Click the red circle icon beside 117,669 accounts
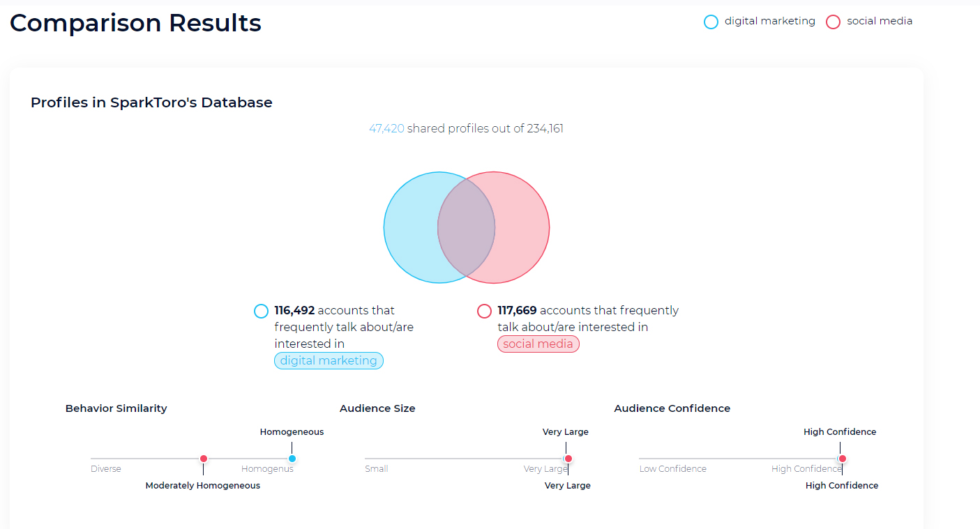Image resolution: width=980 pixels, height=529 pixels. coord(484,311)
